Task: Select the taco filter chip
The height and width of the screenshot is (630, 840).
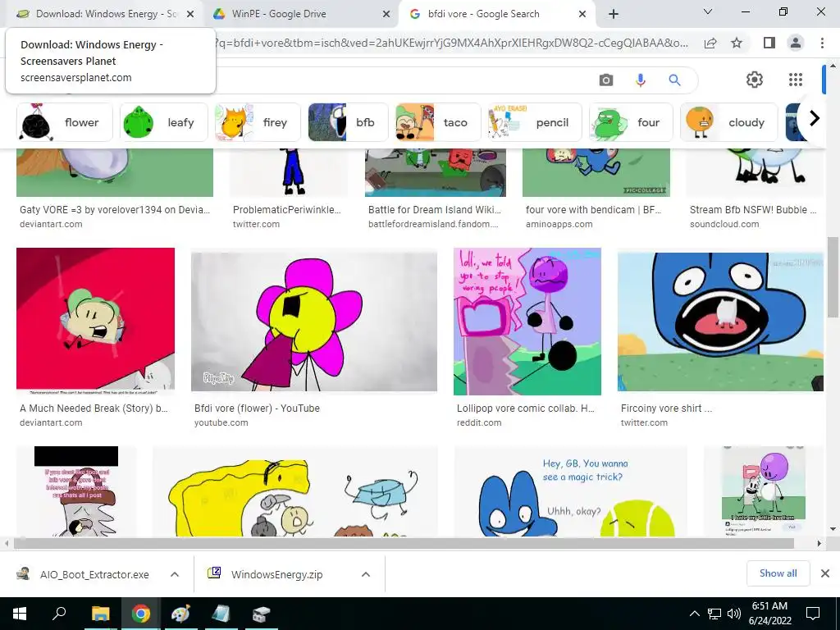Action: tap(438, 122)
